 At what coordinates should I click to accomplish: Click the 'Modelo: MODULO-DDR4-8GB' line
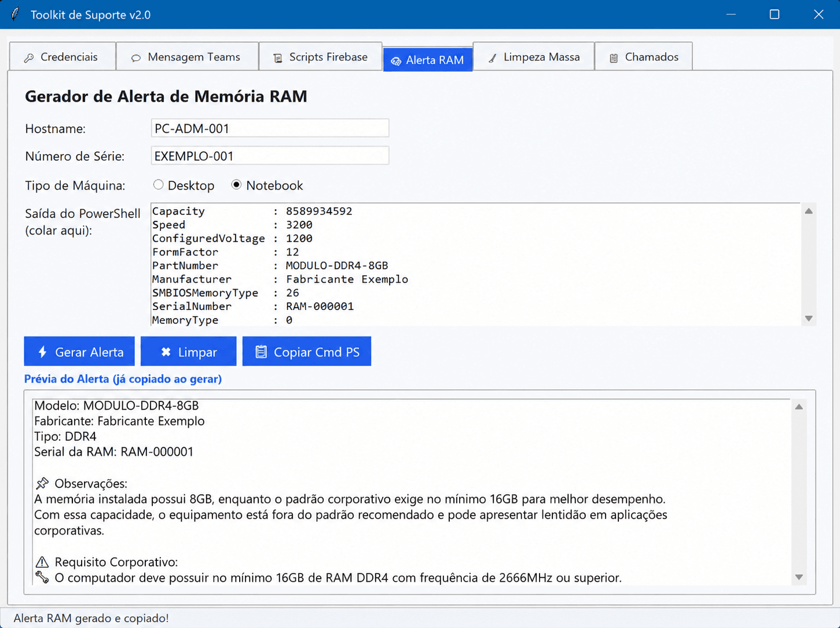tap(116, 406)
